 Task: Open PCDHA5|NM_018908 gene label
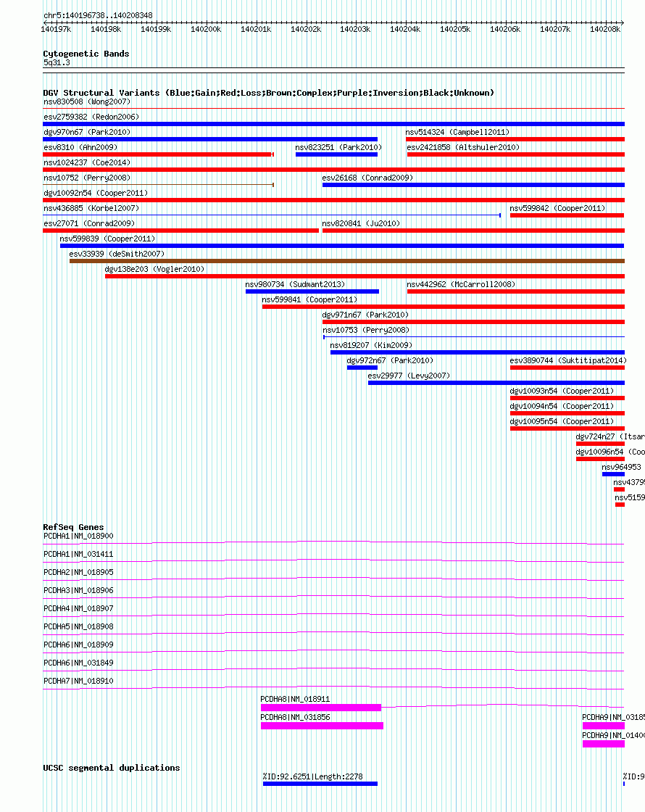(79, 627)
